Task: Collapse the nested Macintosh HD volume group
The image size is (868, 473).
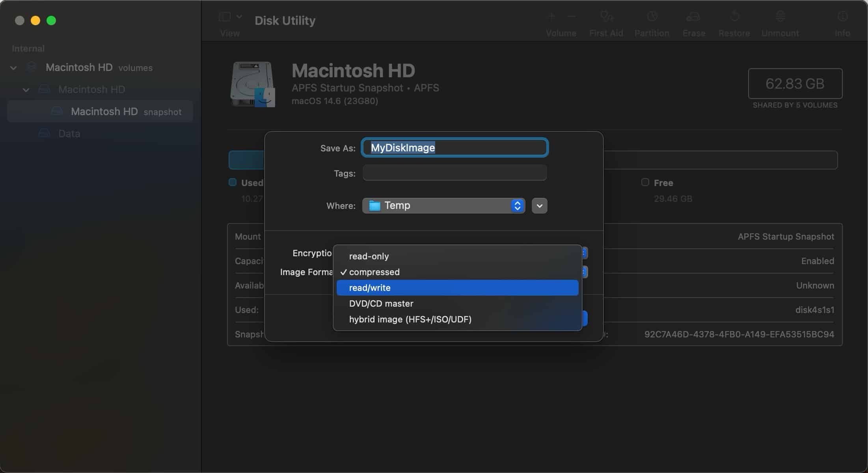Action: 26,90
